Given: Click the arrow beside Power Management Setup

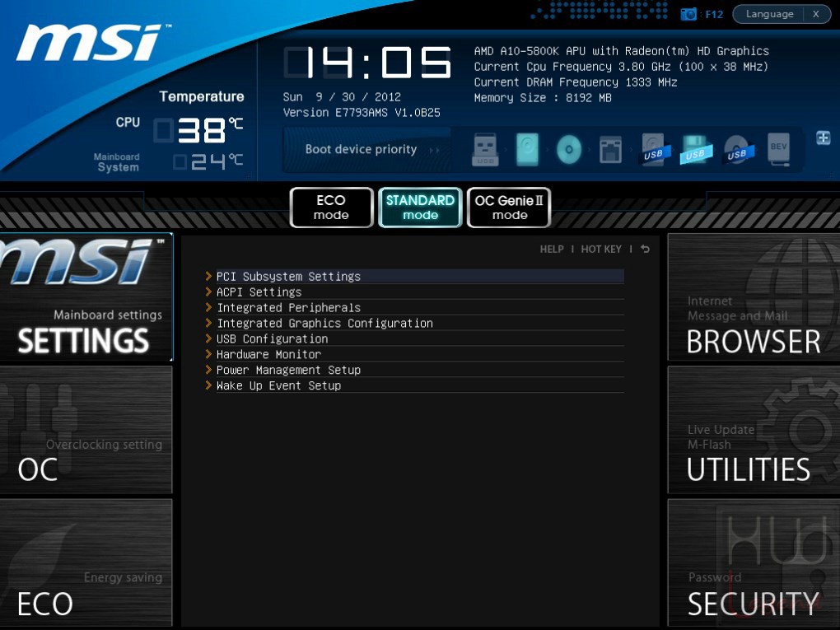Looking at the screenshot, I should pos(208,369).
